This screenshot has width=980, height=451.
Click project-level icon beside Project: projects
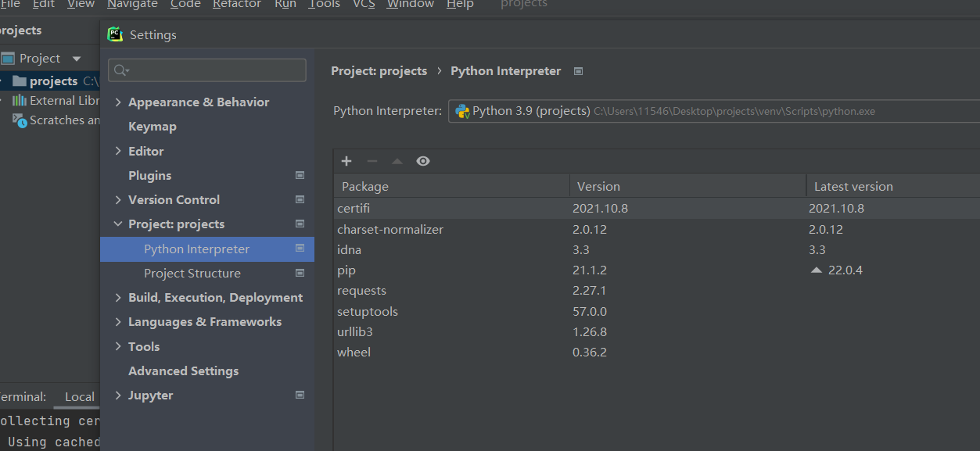click(300, 224)
